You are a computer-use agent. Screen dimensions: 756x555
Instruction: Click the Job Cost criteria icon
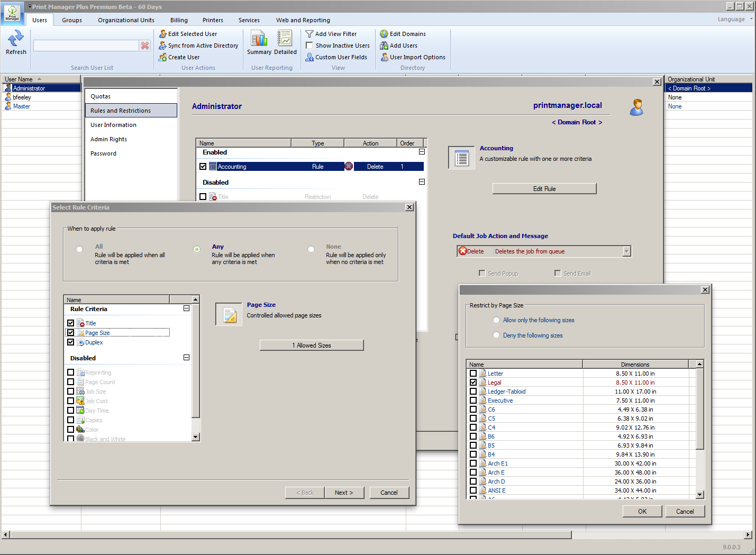80,401
